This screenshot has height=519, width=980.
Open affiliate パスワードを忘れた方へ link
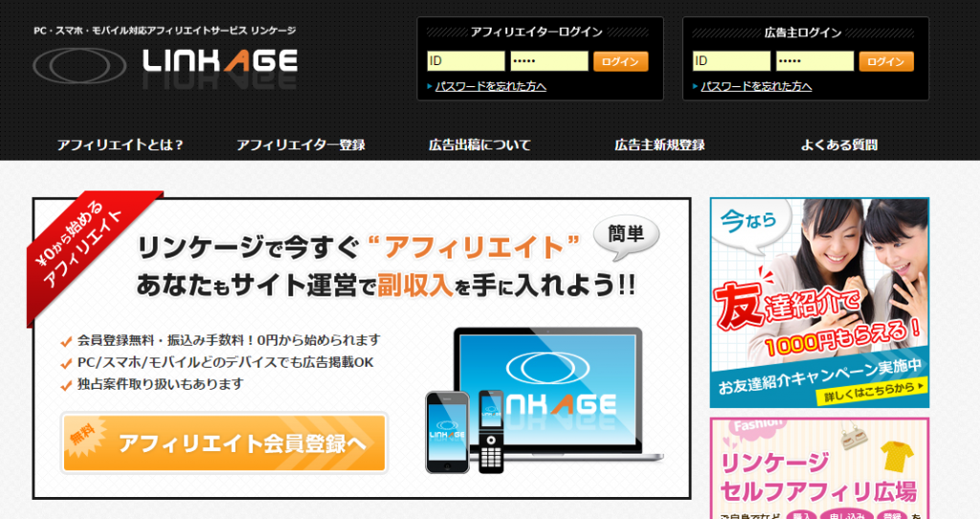tap(490, 86)
